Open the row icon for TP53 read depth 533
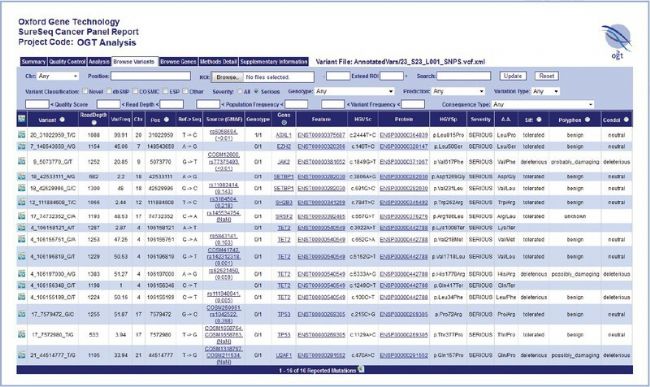This screenshot has height=387, width=650. tap(22, 334)
